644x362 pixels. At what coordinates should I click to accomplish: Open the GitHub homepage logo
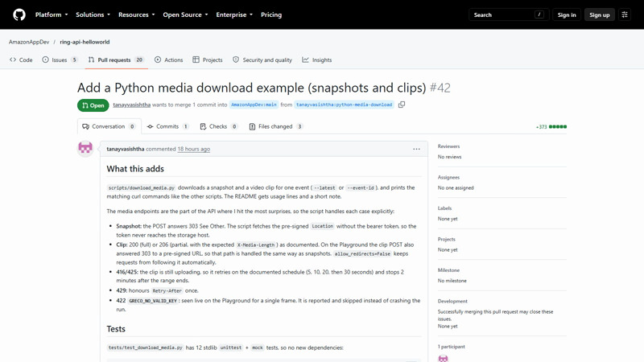[19, 14]
